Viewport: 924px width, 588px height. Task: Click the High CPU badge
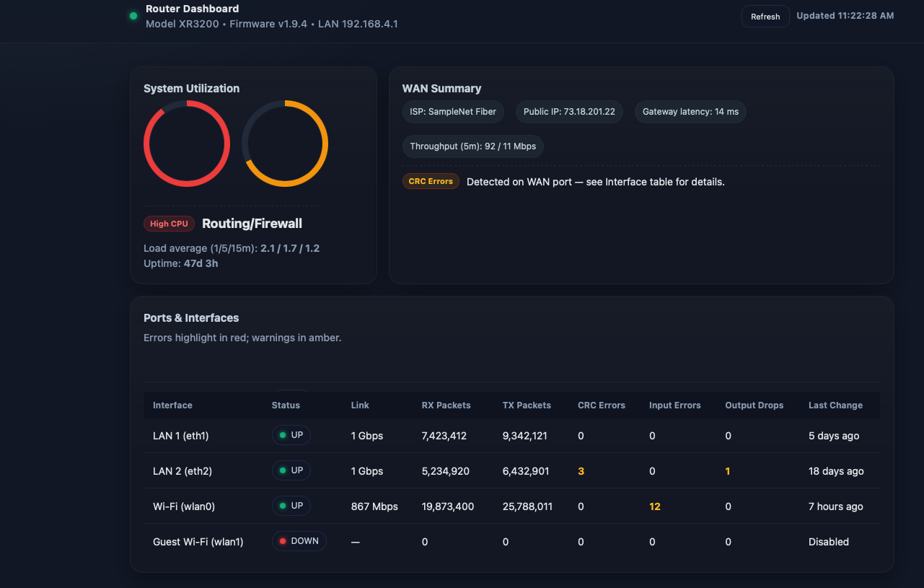pyautogui.click(x=169, y=224)
